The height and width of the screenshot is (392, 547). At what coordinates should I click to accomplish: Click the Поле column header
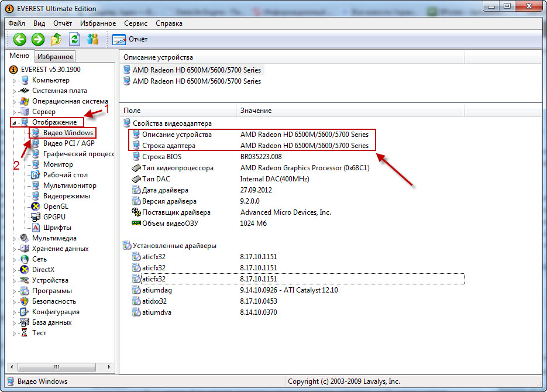(x=178, y=110)
